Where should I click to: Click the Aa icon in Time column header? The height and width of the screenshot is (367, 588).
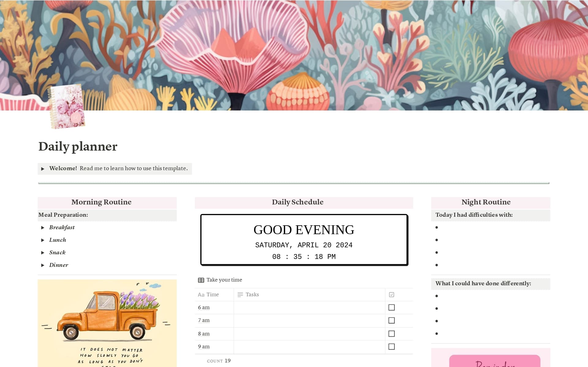(x=201, y=295)
